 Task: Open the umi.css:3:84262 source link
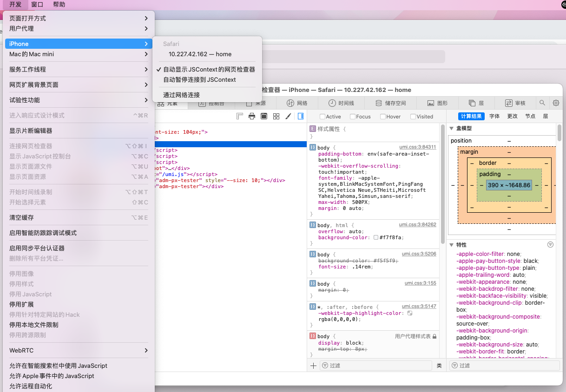click(x=418, y=224)
